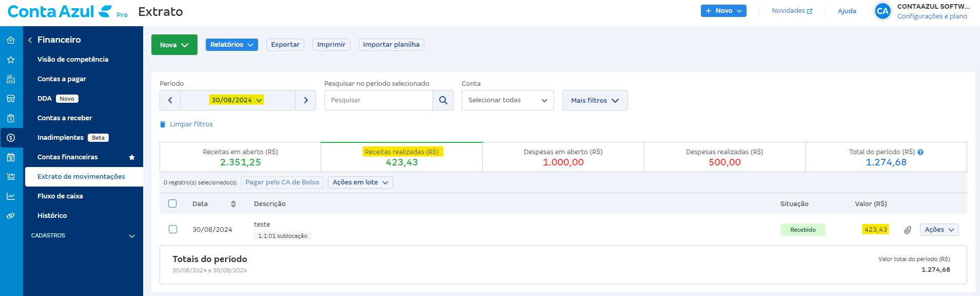Check the 30/08/2024 teste row checkbox

tap(173, 229)
